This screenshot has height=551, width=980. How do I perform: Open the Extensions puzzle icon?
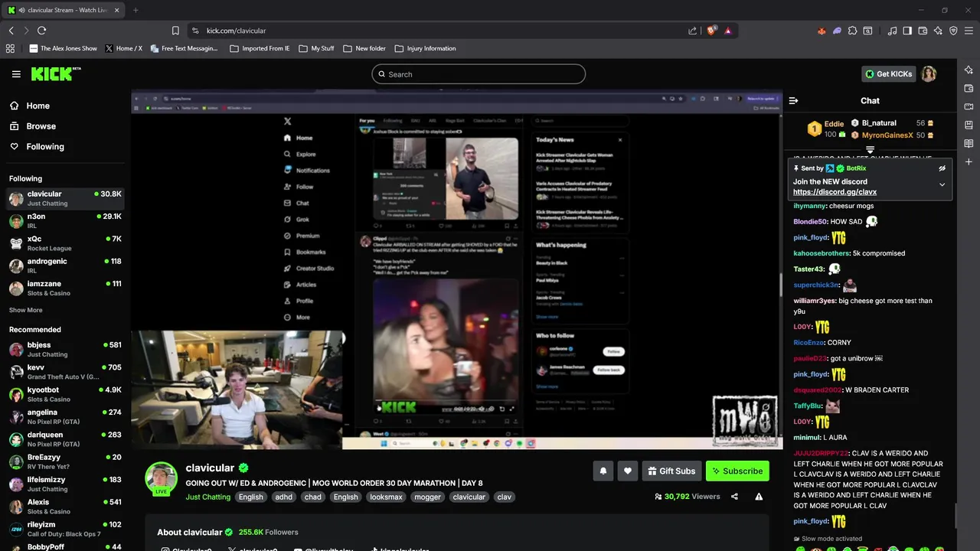[x=852, y=31]
